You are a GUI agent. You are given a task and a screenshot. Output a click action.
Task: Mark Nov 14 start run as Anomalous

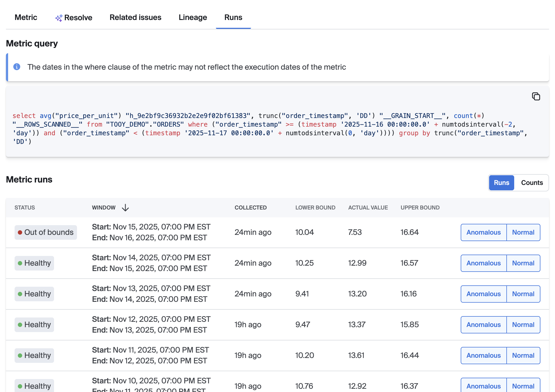(483, 263)
